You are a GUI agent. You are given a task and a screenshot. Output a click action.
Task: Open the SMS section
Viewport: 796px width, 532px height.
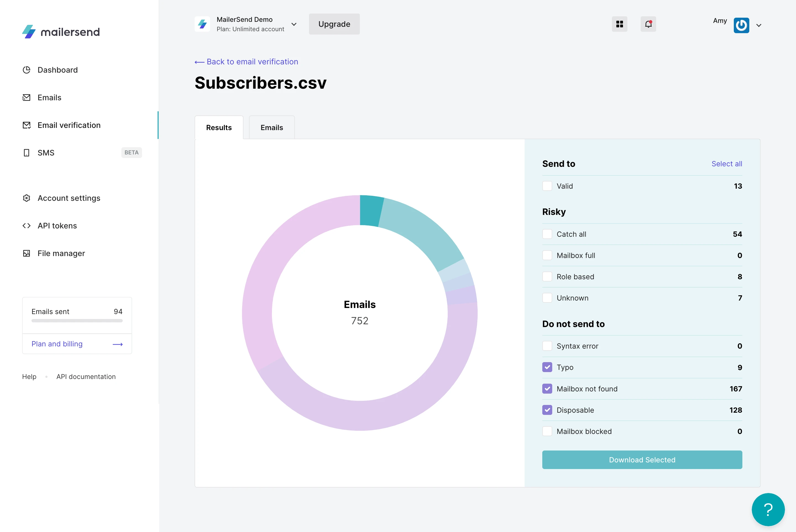(x=46, y=153)
